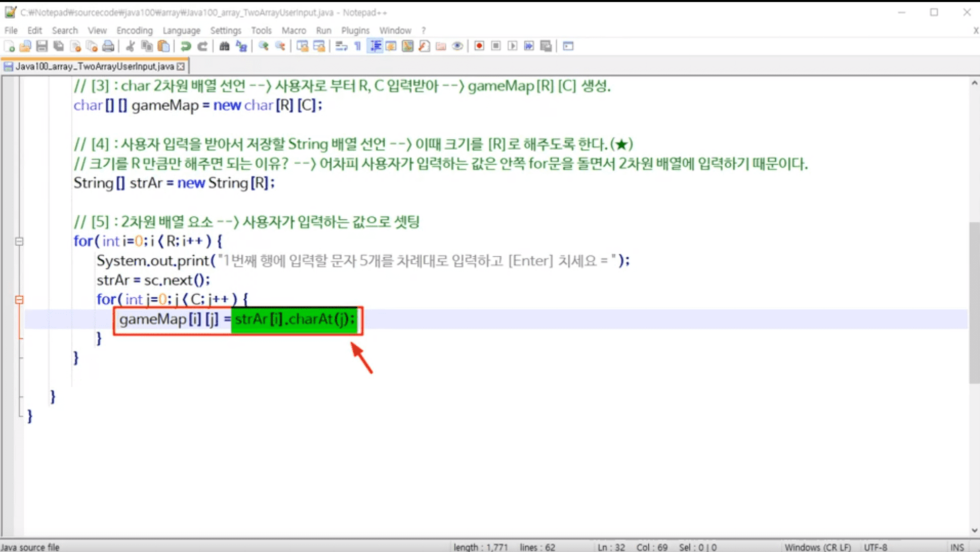Toggle the Word Wrap toolbar button
The width and height of the screenshot is (980, 552).
pyautogui.click(x=341, y=46)
